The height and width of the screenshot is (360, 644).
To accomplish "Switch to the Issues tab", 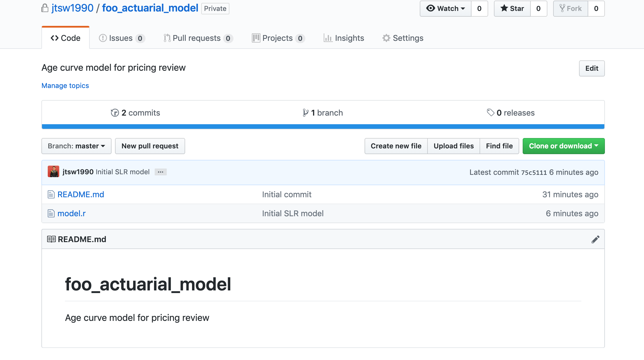I will [120, 38].
